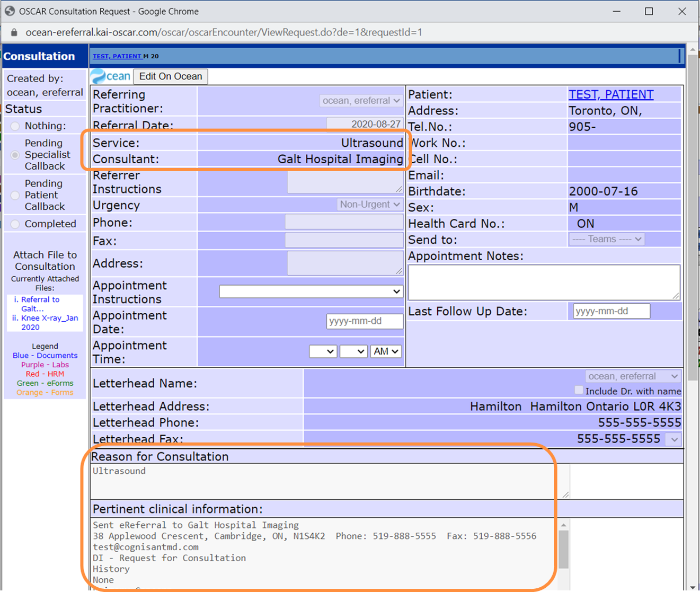Click the Pertinent clinical information text area
This screenshot has width=700, height=592.
point(325,554)
